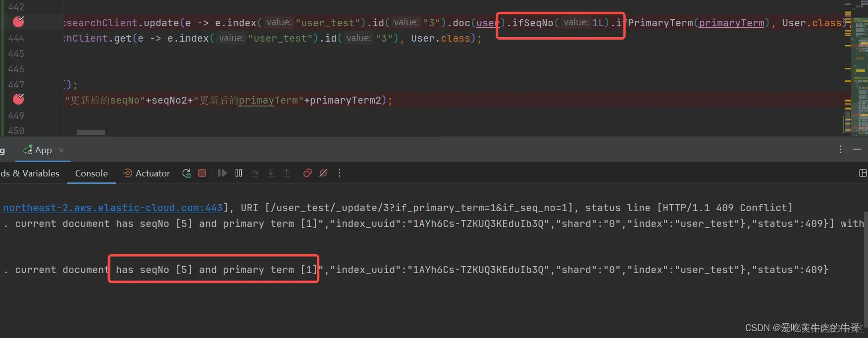Viewport: 868px width, 338px height.
Task: Click line number 446 in gutter
Action: (16, 69)
